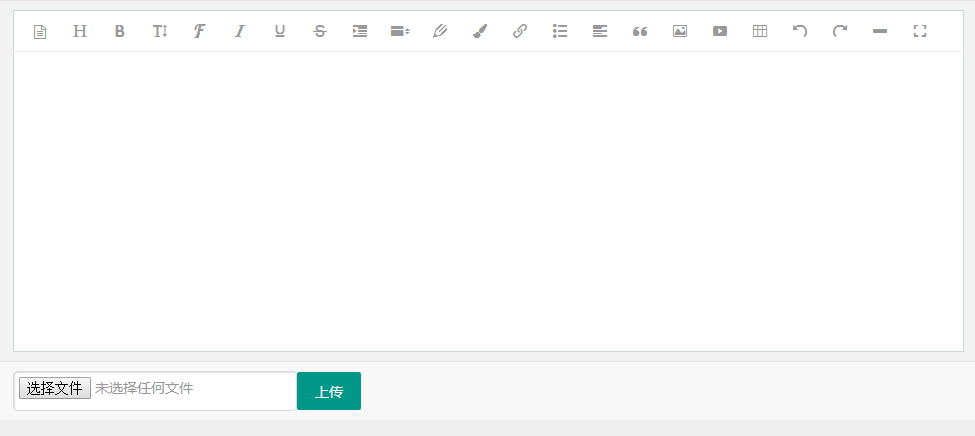Open the bullet list tool

[x=560, y=31]
